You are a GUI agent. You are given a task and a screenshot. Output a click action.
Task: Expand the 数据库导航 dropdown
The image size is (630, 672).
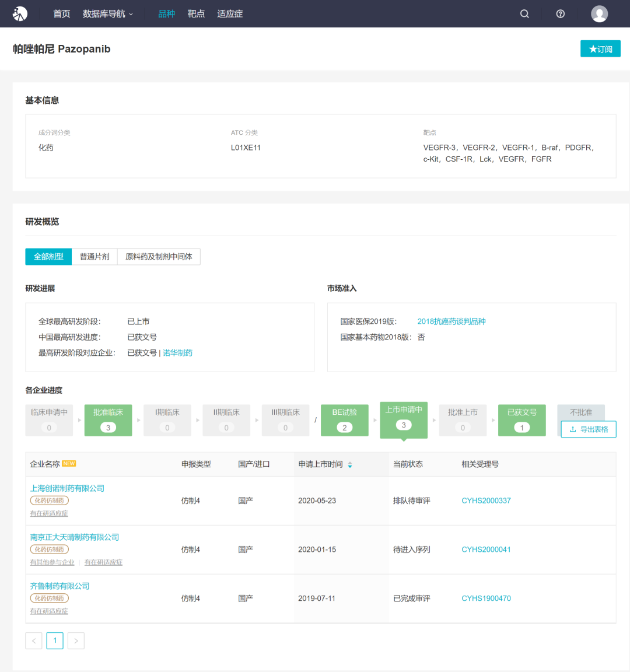[107, 14]
